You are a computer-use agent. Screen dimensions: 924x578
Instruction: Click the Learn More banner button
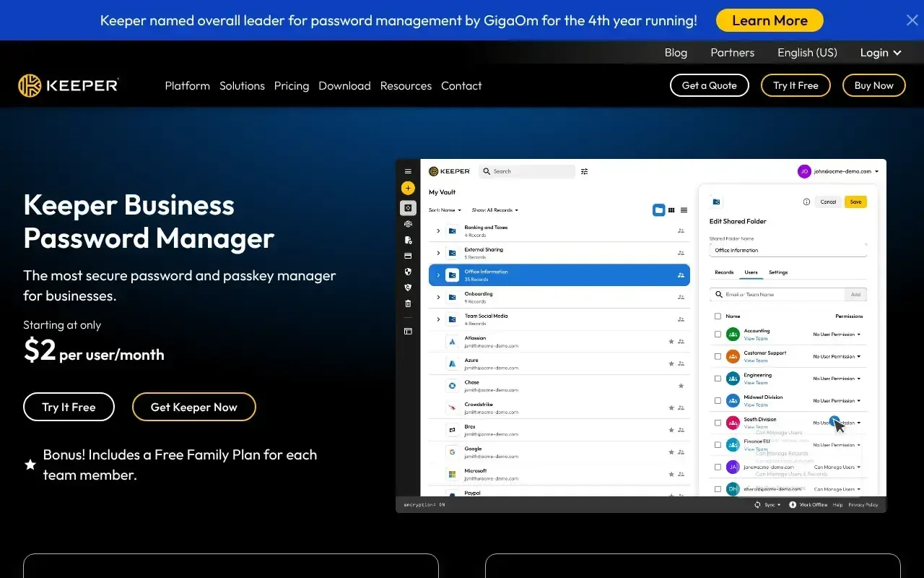click(770, 20)
